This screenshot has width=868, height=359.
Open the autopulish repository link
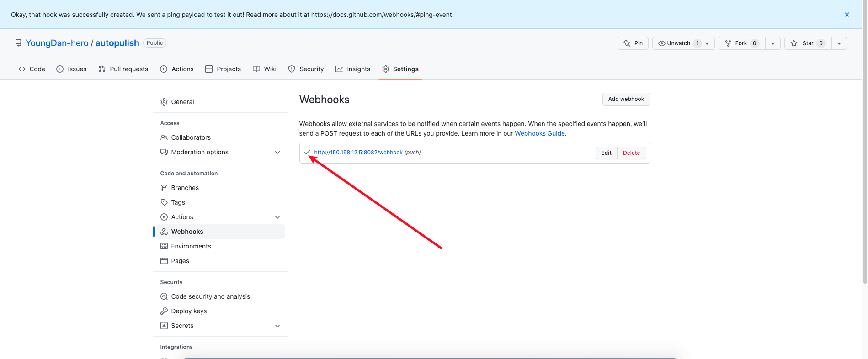117,43
